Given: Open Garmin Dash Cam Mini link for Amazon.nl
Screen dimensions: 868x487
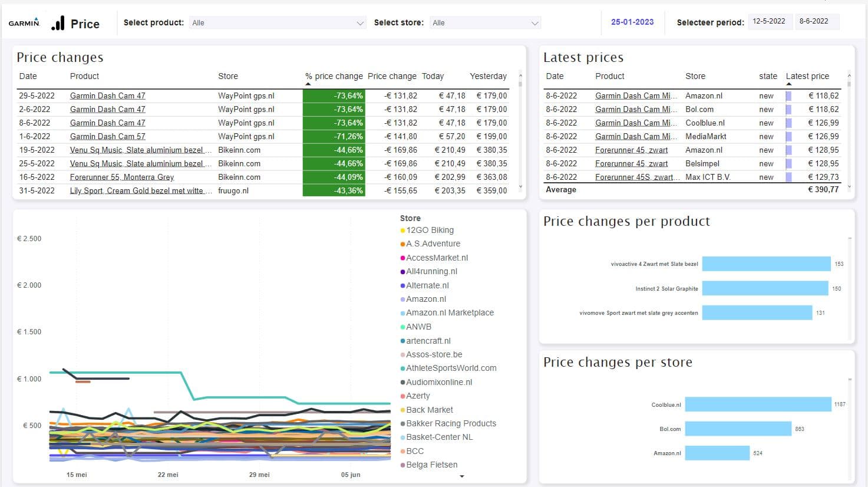Looking at the screenshot, I should (x=636, y=96).
